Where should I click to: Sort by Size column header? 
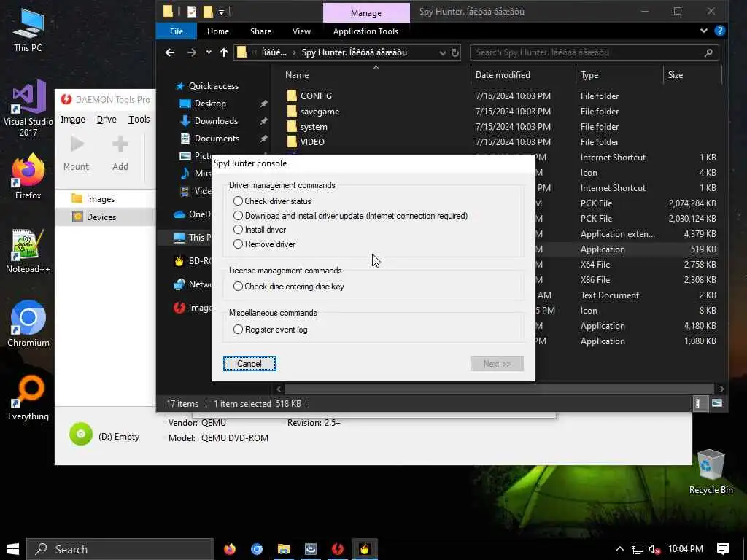click(675, 75)
